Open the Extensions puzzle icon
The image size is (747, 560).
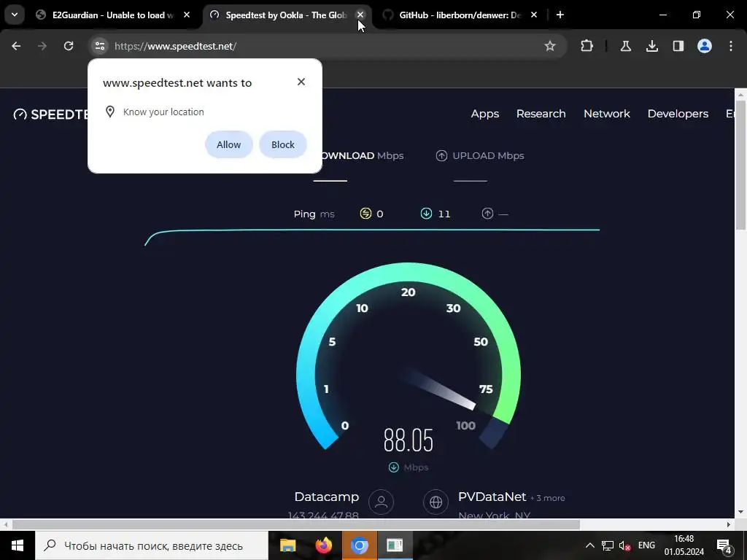pos(587,46)
